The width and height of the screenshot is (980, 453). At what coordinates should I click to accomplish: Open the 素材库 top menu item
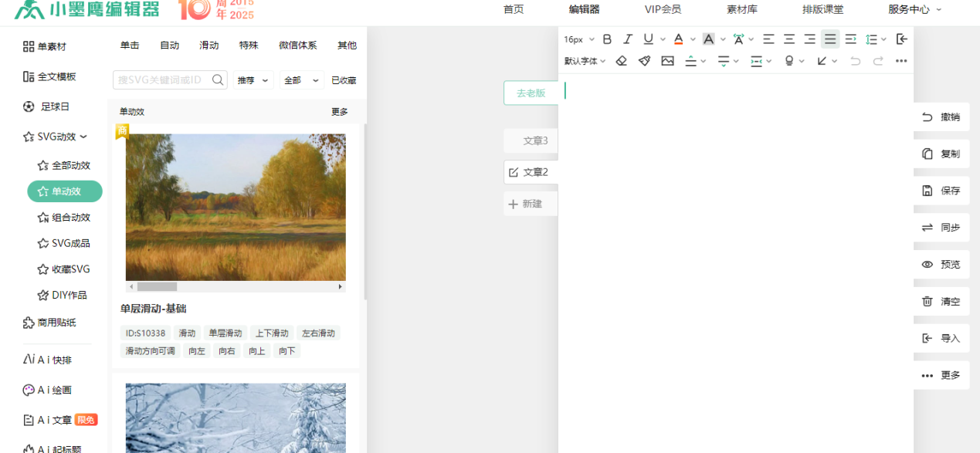pyautogui.click(x=741, y=10)
